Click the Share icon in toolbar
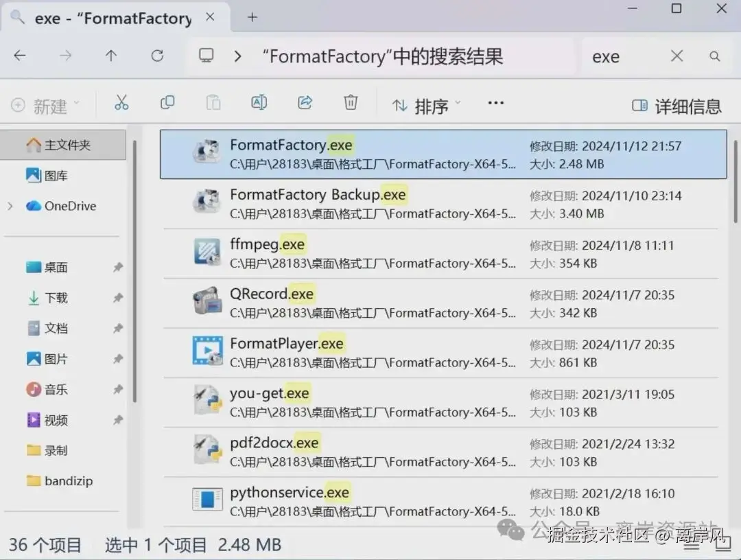The image size is (741, 560). click(305, 102)
